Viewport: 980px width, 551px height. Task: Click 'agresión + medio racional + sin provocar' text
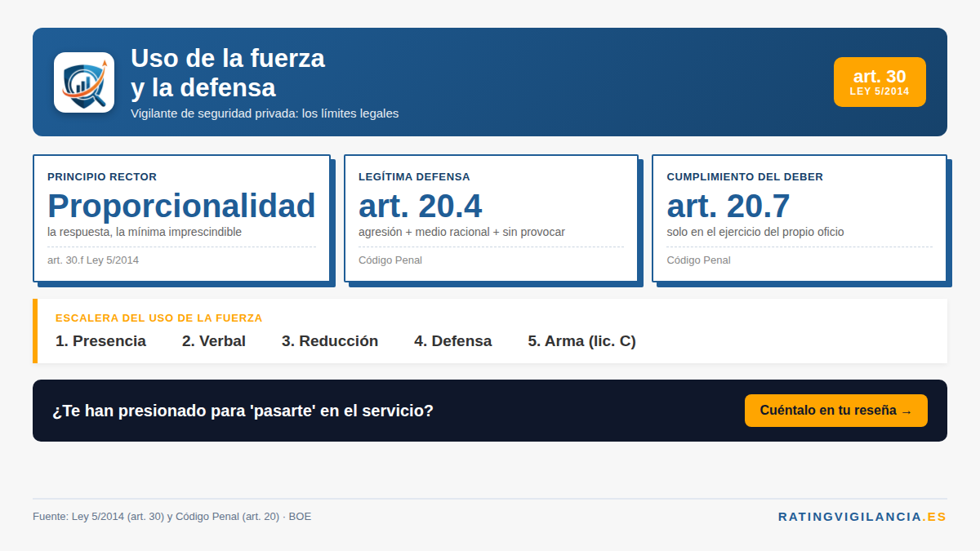(x=461, y=232)
